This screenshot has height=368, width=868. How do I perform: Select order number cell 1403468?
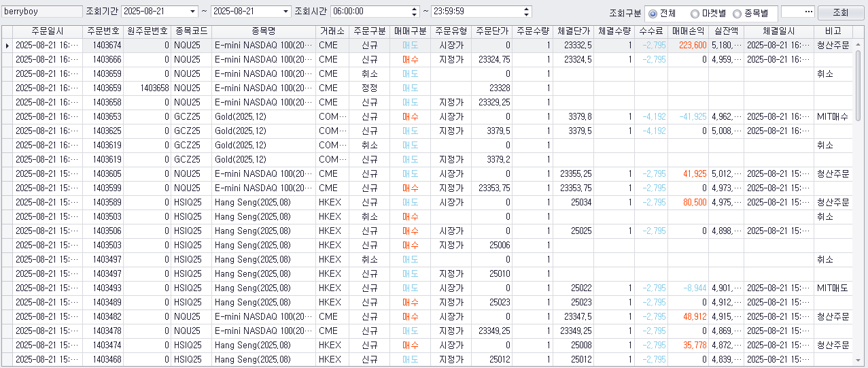tap(103, 359)
